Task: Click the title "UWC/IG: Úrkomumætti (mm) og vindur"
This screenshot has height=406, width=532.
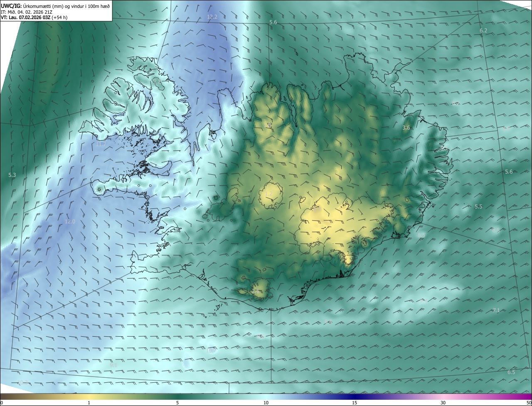Action: (x=55, y=5)
